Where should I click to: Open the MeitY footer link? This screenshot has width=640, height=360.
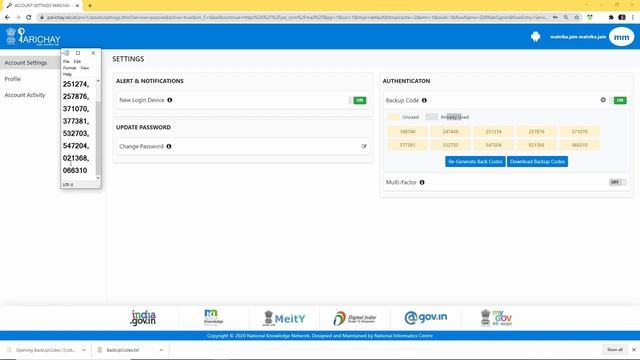(x=284, y=318)
